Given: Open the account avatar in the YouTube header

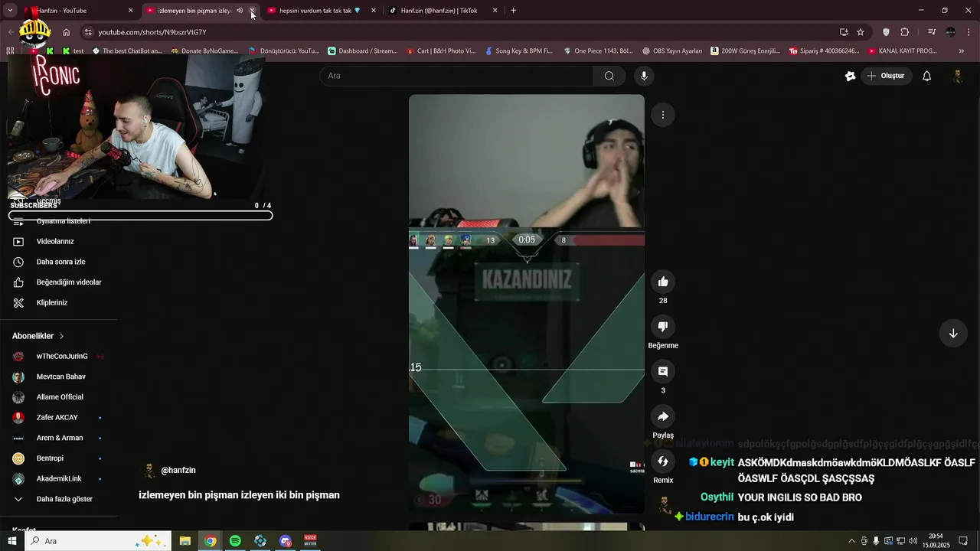Looking at the screenshot, I should click(958, 76).
